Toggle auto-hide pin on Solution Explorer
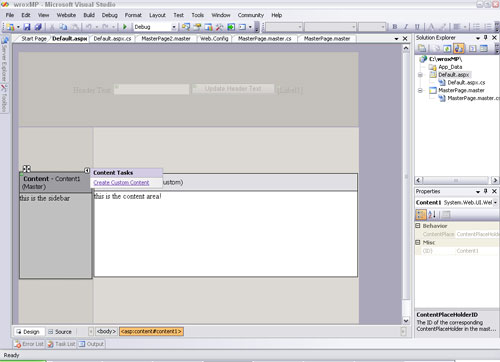This screenshot has width=500, height=362. 486,38
